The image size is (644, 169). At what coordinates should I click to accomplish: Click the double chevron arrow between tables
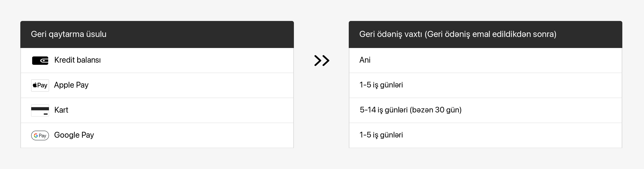pyautogui.click(x=322, y=60)
